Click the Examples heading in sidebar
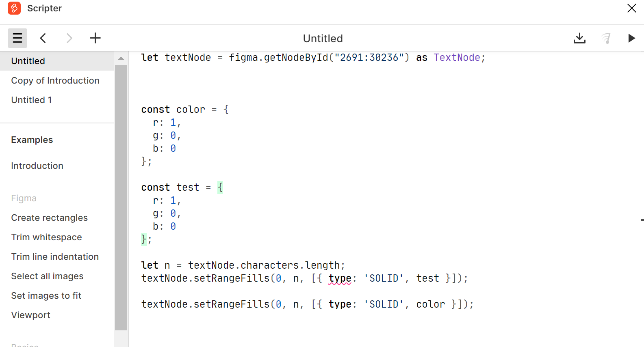Screen dimensions: 644x347 (32, 140)
